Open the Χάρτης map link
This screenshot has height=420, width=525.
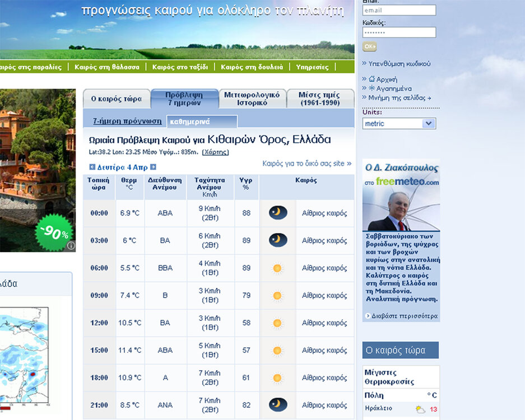tap(215, 152)
